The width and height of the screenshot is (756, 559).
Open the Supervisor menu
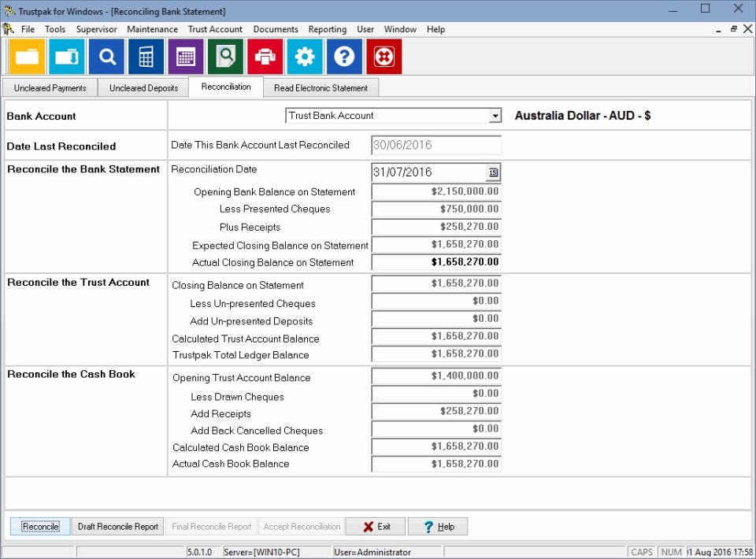coord(96,29)
